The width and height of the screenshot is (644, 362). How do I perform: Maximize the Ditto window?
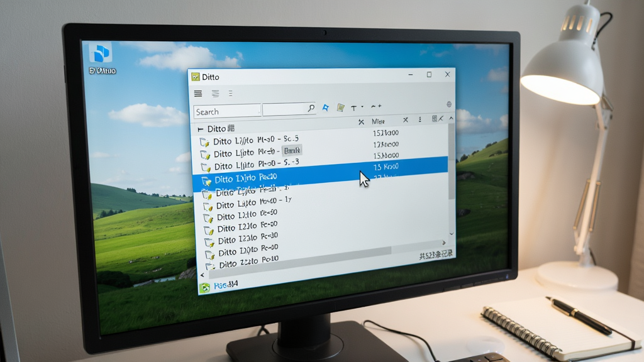[429, 74]
